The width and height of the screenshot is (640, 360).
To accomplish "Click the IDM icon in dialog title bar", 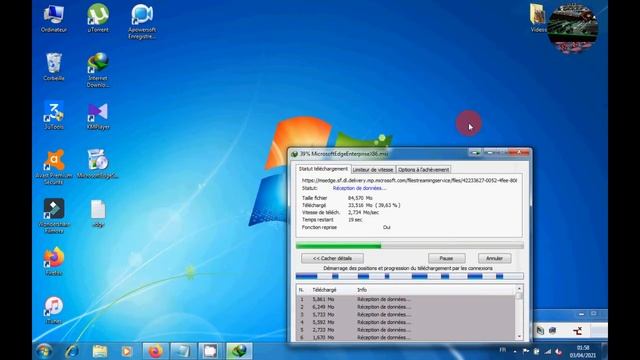I will point(294,154).
